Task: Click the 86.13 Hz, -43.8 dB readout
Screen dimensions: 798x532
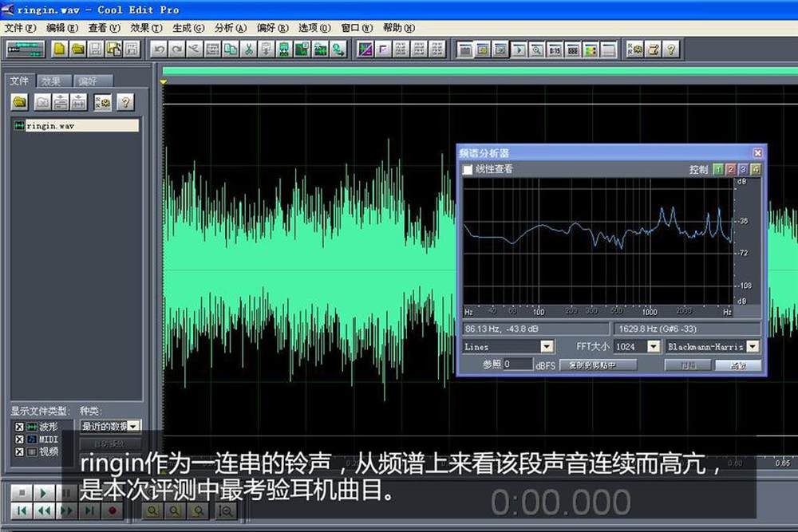Action: 536,329
